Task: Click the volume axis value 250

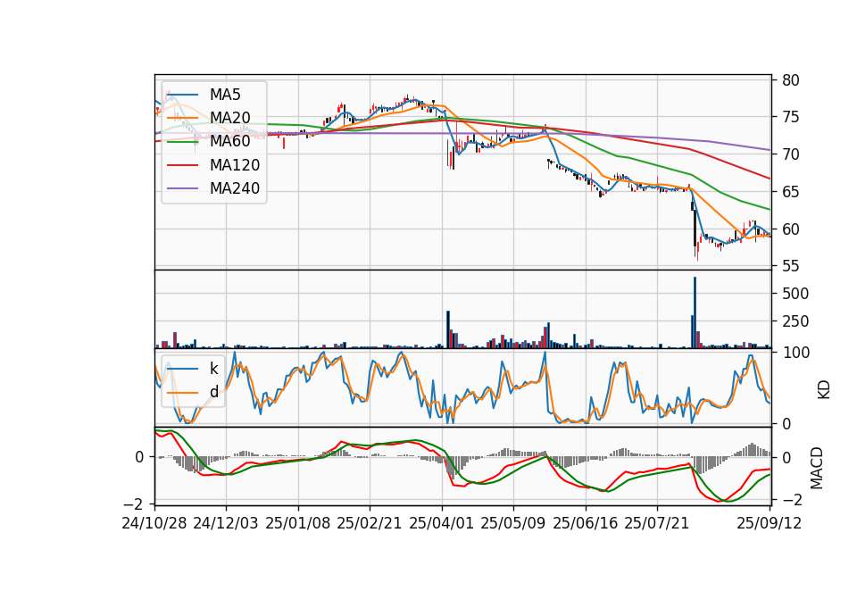Action: click(x=795, y=321)
